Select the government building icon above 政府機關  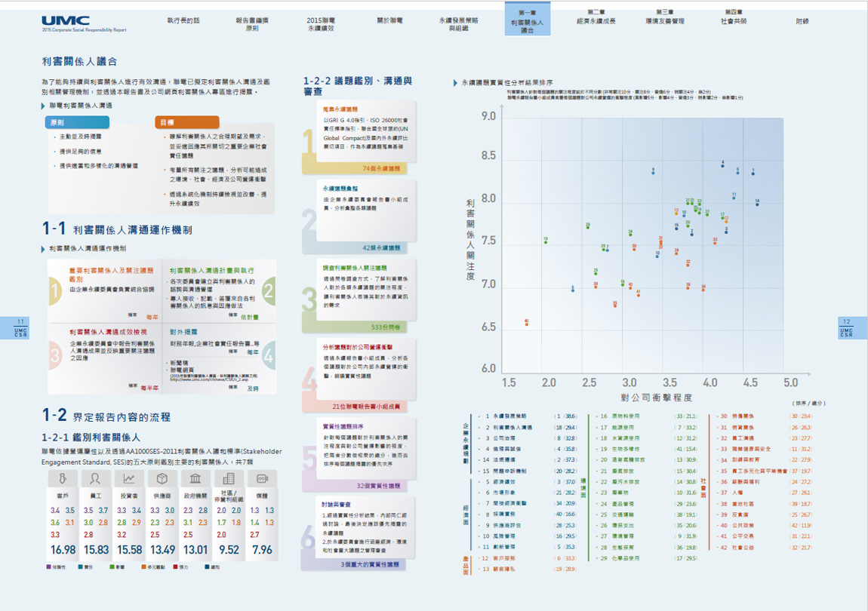(195, 478)
